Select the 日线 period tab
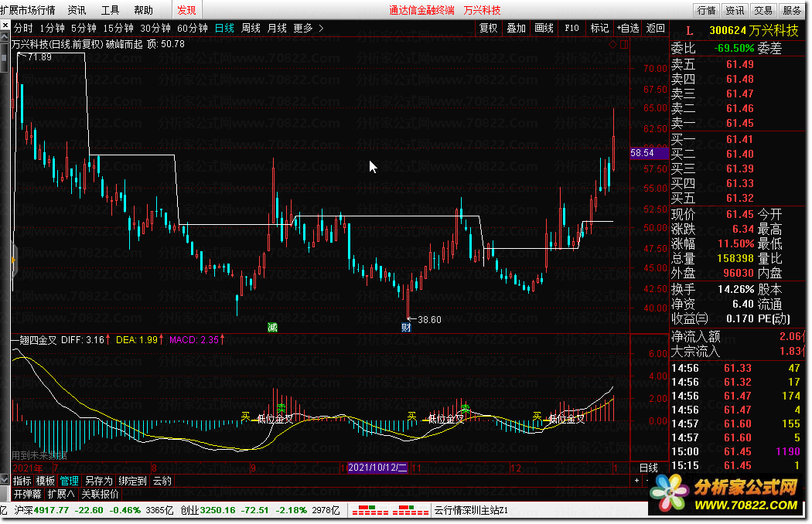 pyautogui.click(x=225, y=29)
